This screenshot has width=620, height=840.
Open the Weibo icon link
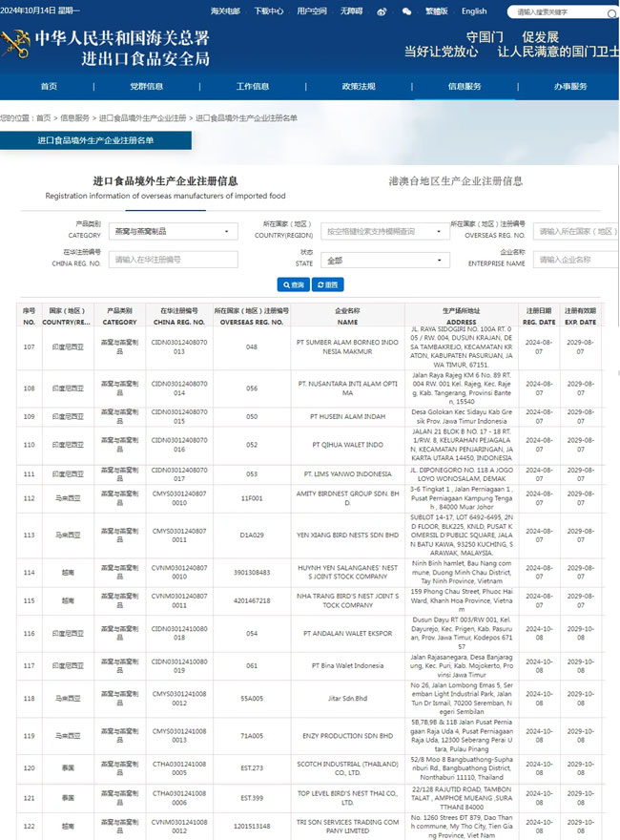pos(382,11)
